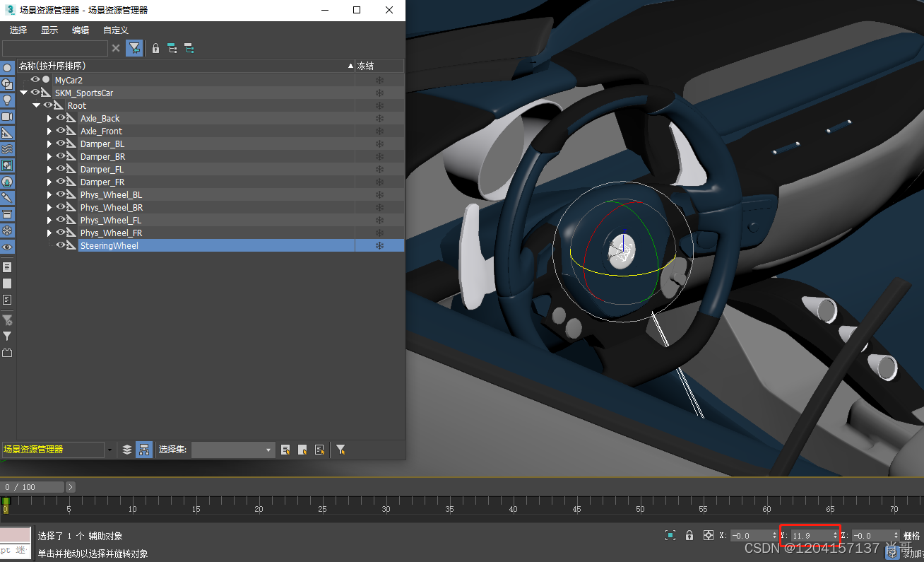Click the bottom plugin-shaped sidebar icon
Screen dimensions: 924x562
(7, 353)
